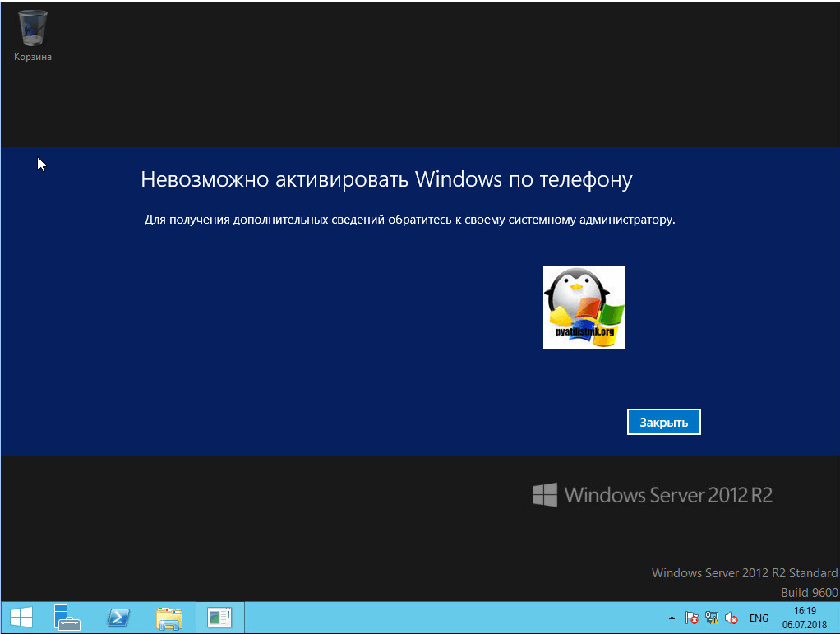Click the heading Невозможно активировать Windows по телефону
This screenshot has height=634, width=840.
[386, 180]
